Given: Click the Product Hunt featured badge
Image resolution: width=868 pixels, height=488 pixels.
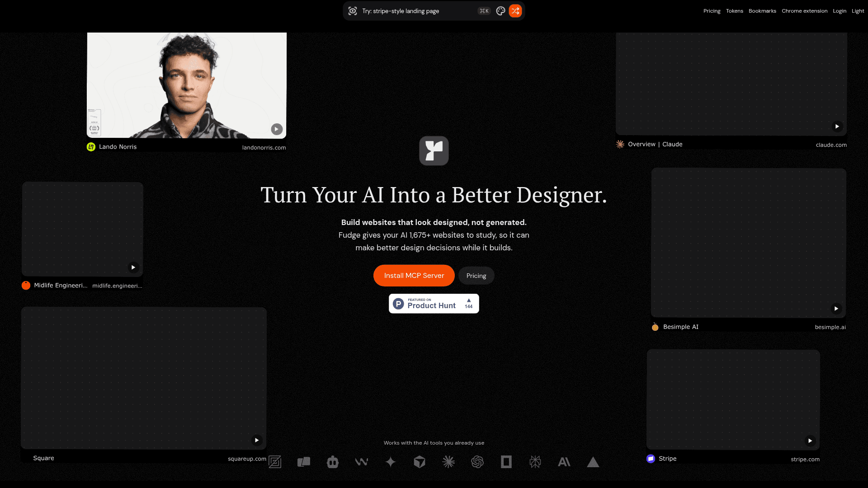Looking at the screenshot, I should pyautogui.click(x=434, y=304).
